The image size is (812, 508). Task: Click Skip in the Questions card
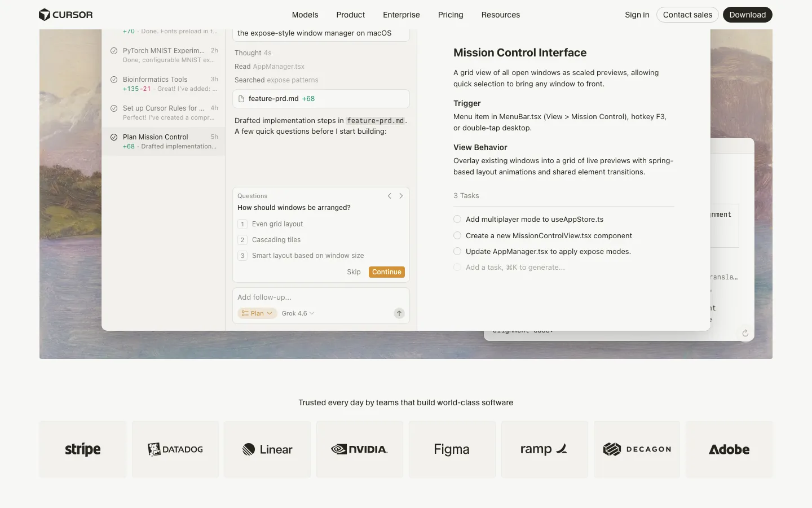(354, 272)
